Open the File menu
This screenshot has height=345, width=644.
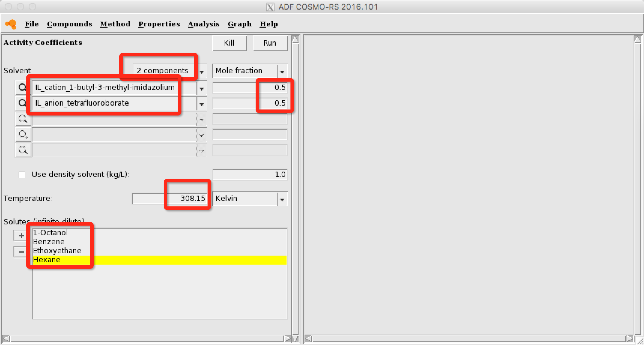click(32, 24)
